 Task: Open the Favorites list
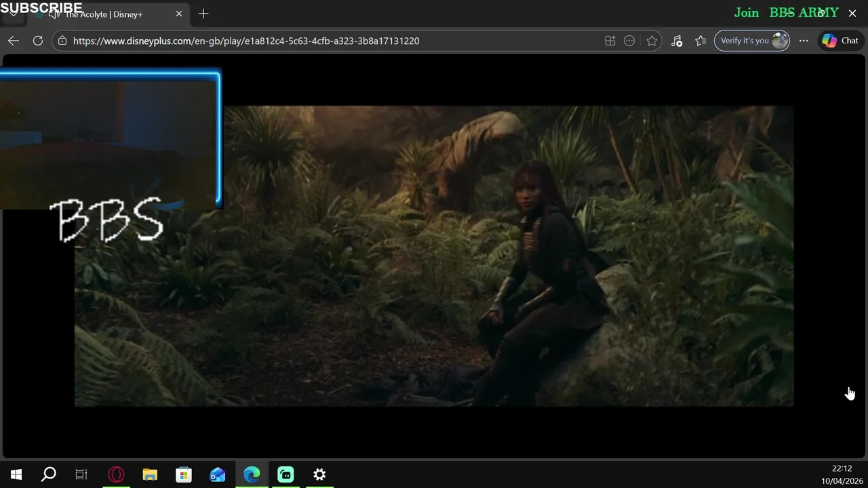[x=701, y=41]
